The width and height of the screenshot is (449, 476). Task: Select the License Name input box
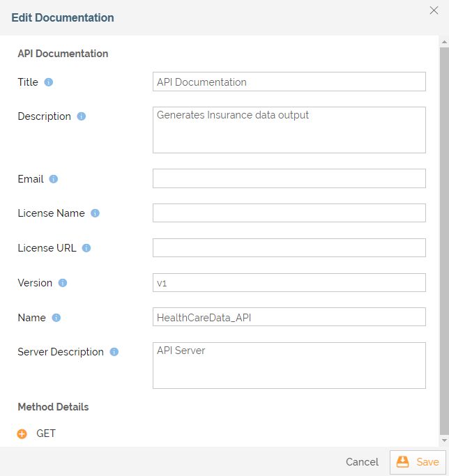coord(289,213)
